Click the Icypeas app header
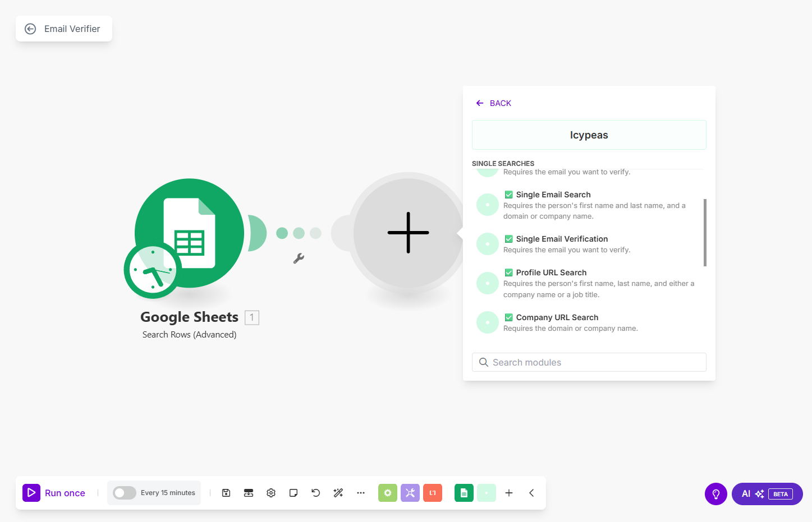812x522 pixels. tap(589, 135)
